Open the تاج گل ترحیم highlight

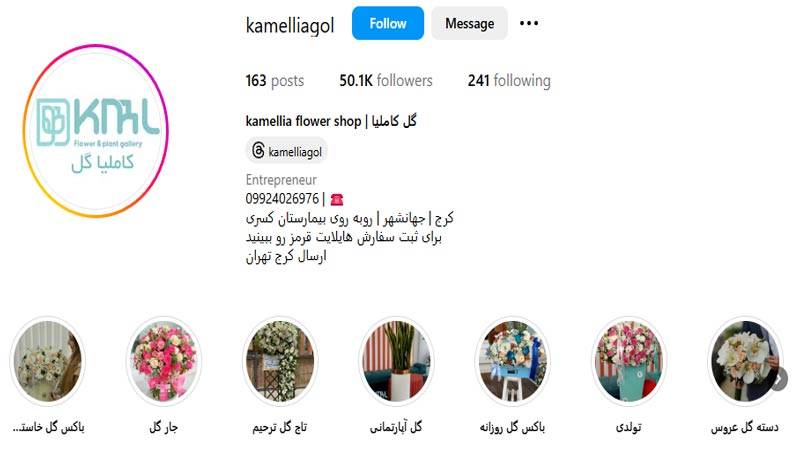(x=280, y=361)
